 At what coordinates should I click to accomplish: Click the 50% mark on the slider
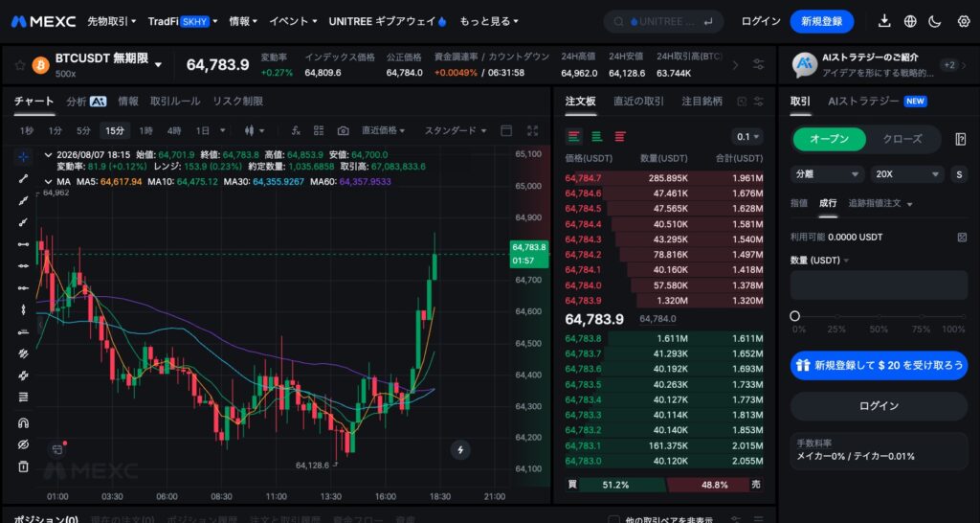pyautogui.click(x=879, y=316)
